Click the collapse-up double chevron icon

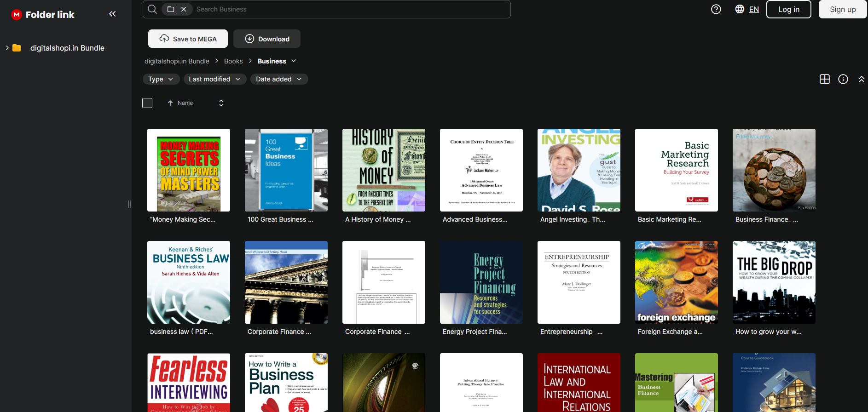862,79
